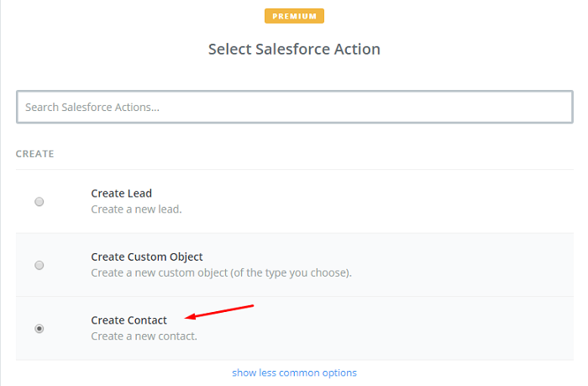Viewport: 588px width, 386px height.
Task: Click the "Search Salesforce Actions..." placeholder text
Action: coord(92,108)
